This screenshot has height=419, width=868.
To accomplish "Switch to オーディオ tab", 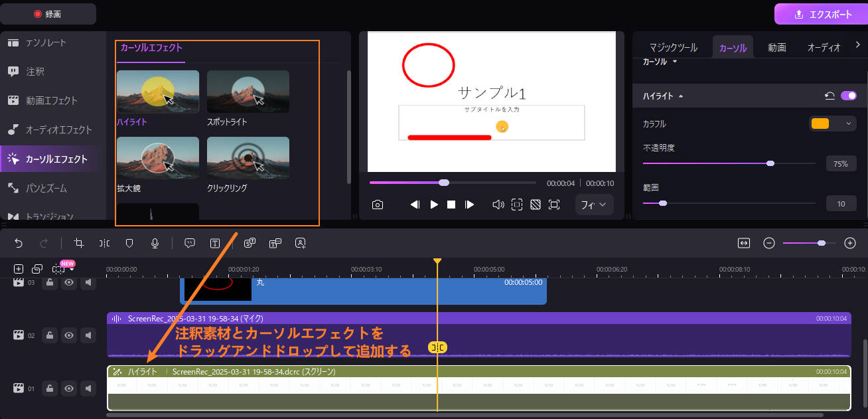I will pos(824,47).
